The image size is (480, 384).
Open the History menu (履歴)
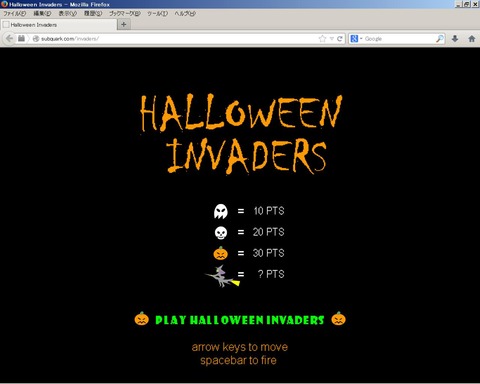(93, 13)
